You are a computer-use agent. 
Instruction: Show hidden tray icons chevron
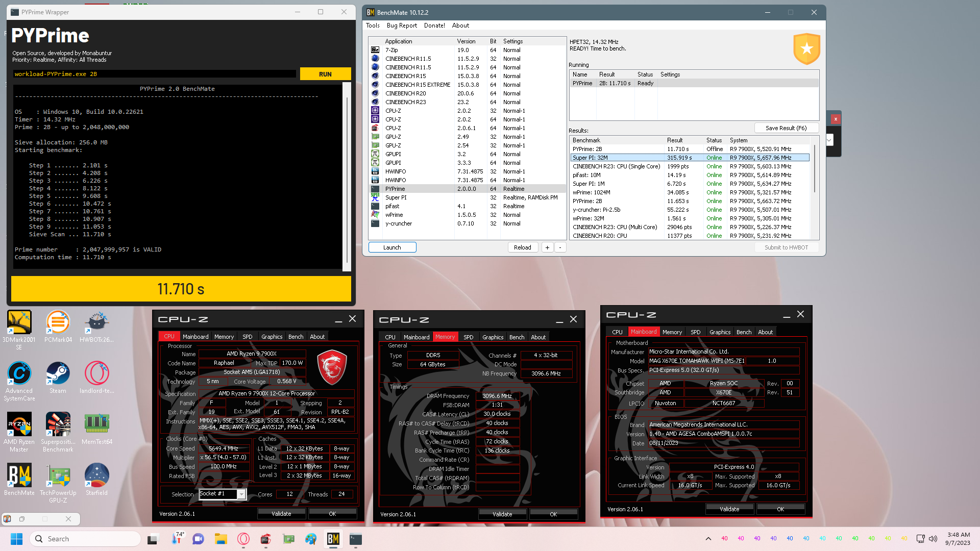[708, 539]
